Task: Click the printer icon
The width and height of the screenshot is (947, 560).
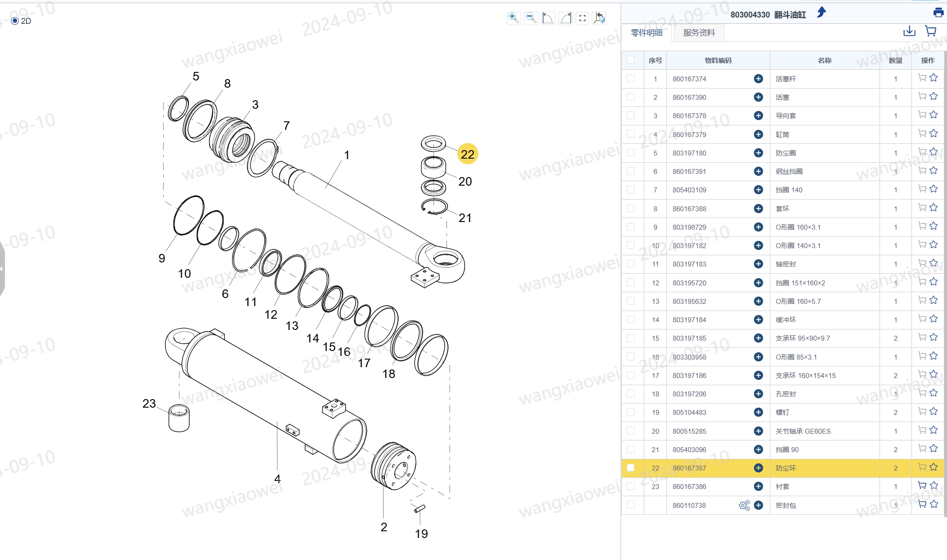Action: click(938, 13)
